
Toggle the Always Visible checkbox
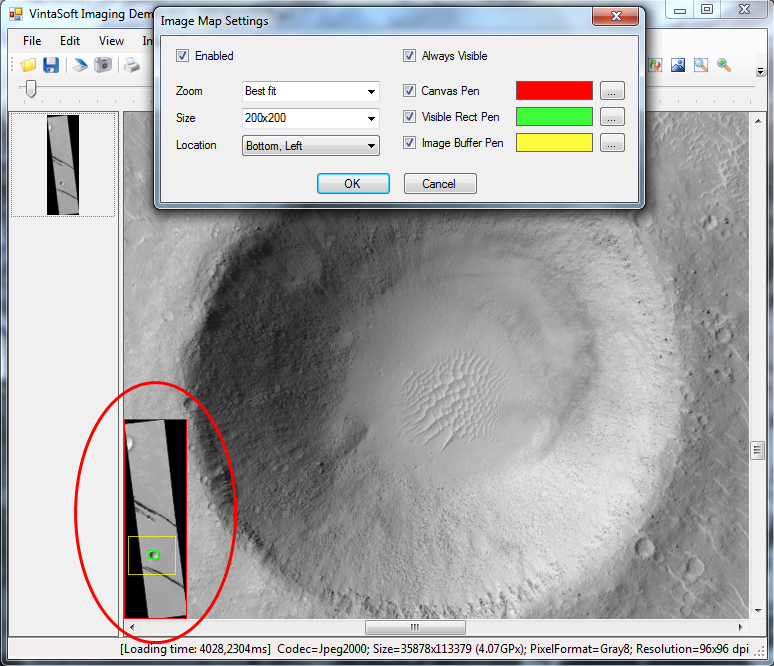tap(410, 56)
